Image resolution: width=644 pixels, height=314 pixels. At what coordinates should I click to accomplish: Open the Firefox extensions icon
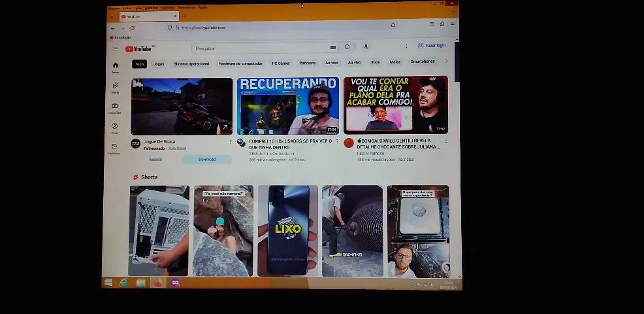442,24
